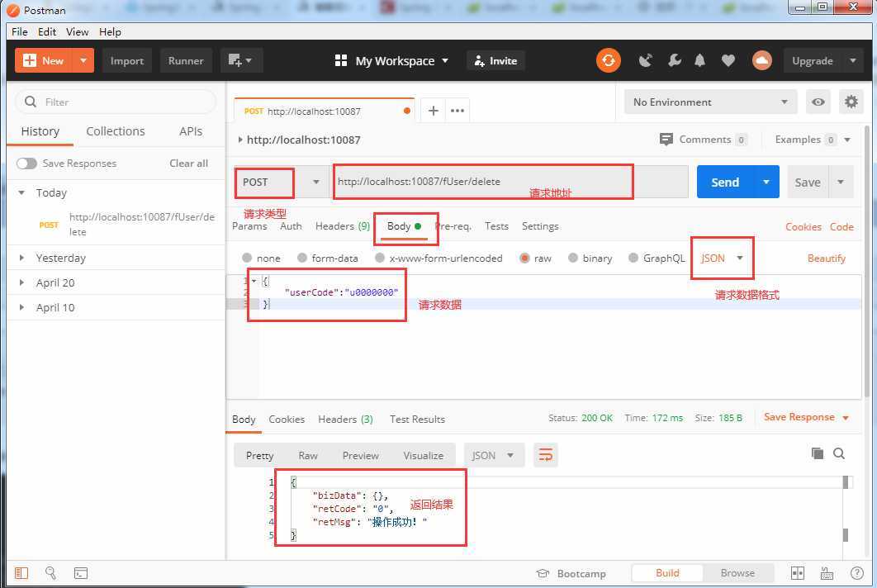Image resolution: width=877 pixels, height=588 pixels.
Task: Copy the response body to clipboard
Action: pyautogui.click(x=818, y=453)
